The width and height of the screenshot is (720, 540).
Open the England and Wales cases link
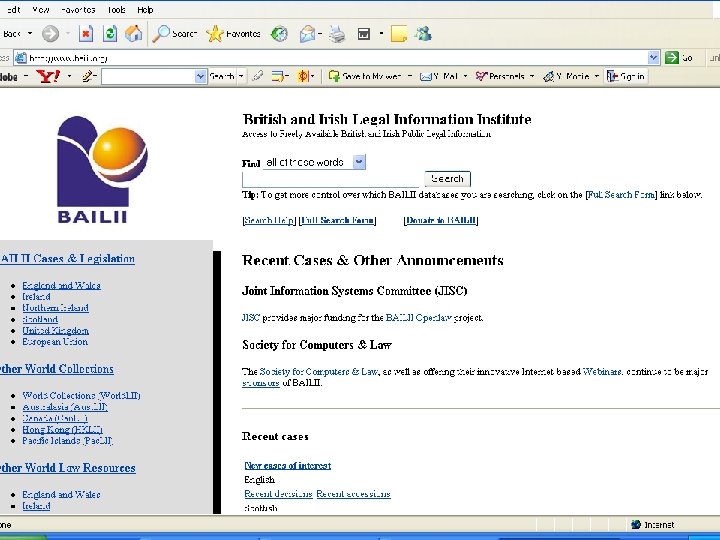tap(61, 286)
